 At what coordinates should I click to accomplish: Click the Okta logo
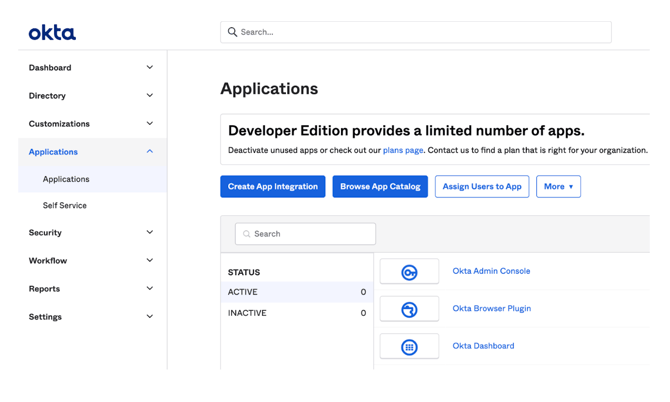[52, 33]
